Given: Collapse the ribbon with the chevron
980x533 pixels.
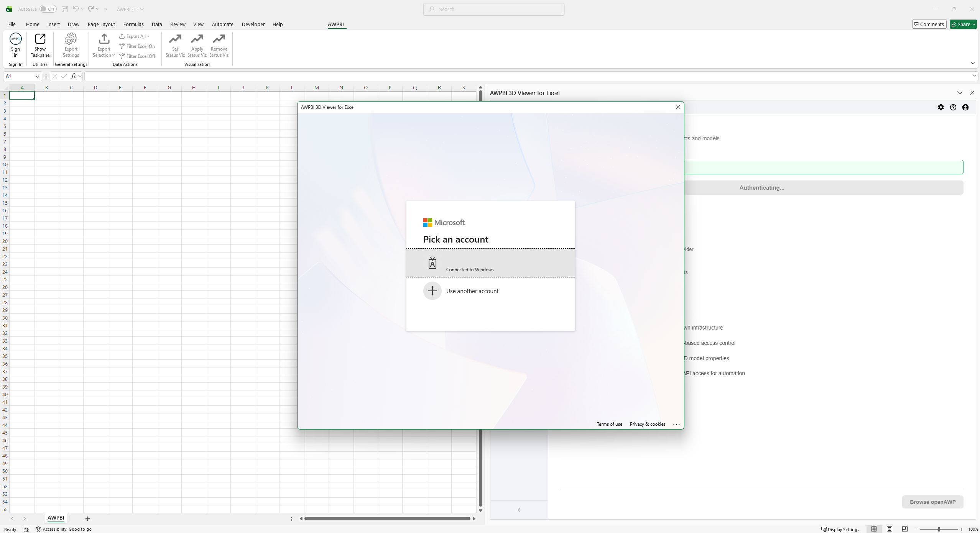Looking at the screenshot, I should coord(973,63).
